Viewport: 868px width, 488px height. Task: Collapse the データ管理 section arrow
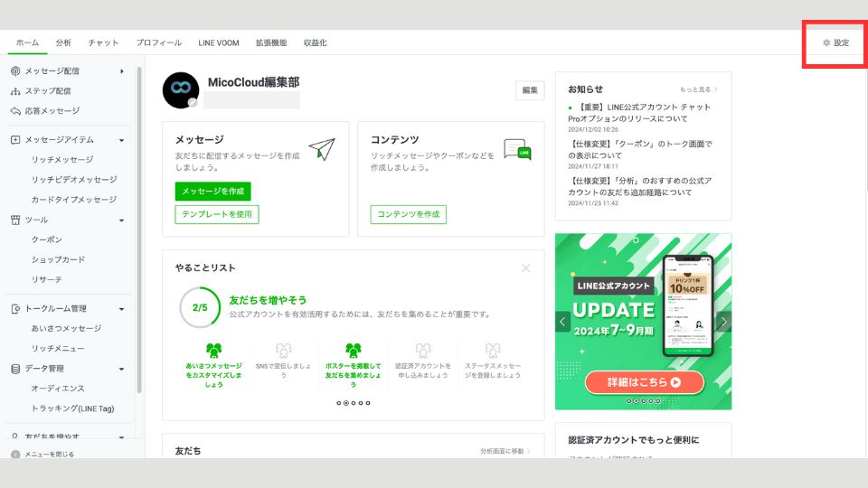pos(122,369)
